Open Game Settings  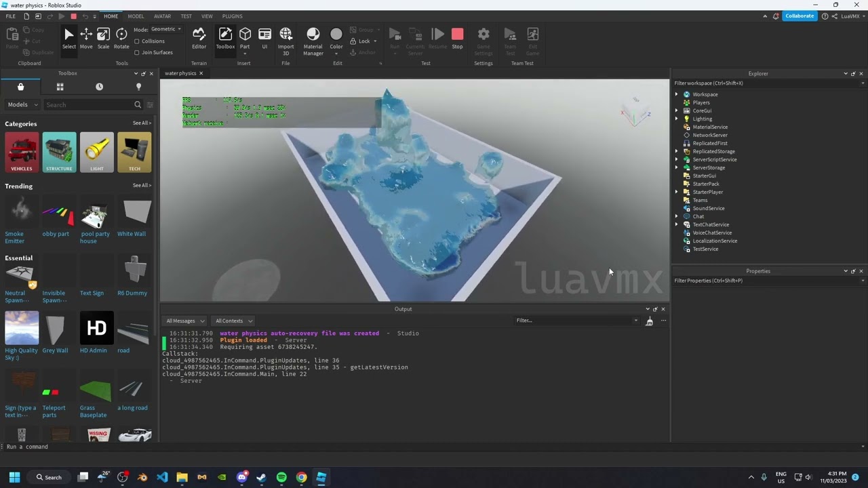(x=484, y=41)
